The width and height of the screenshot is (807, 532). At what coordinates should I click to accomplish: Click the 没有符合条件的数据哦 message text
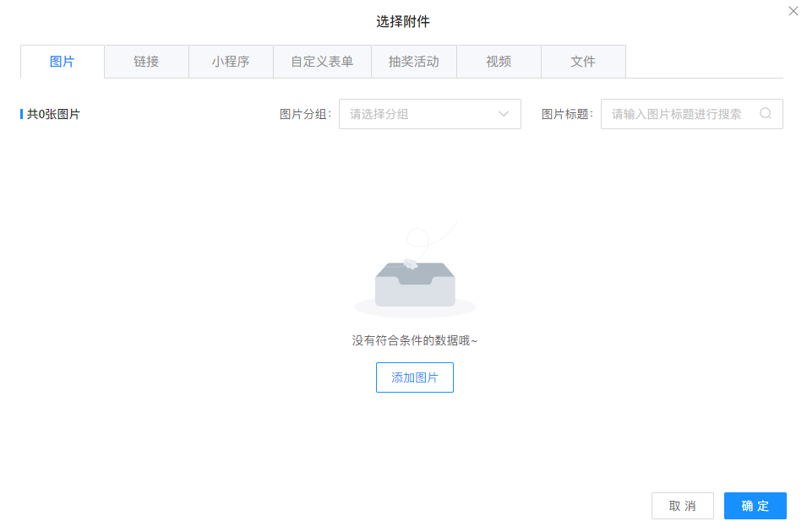415,340
